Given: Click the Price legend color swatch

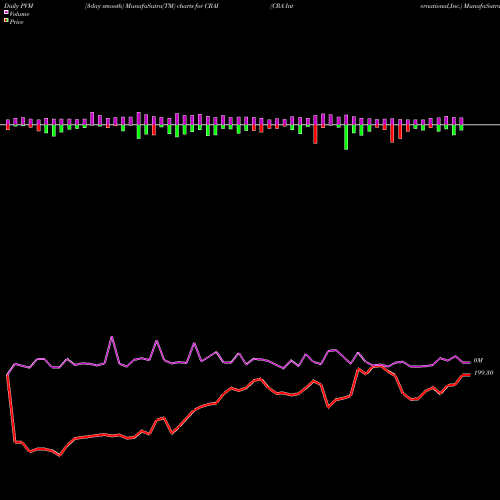Looking at the screenshot, I should point(6,20).
